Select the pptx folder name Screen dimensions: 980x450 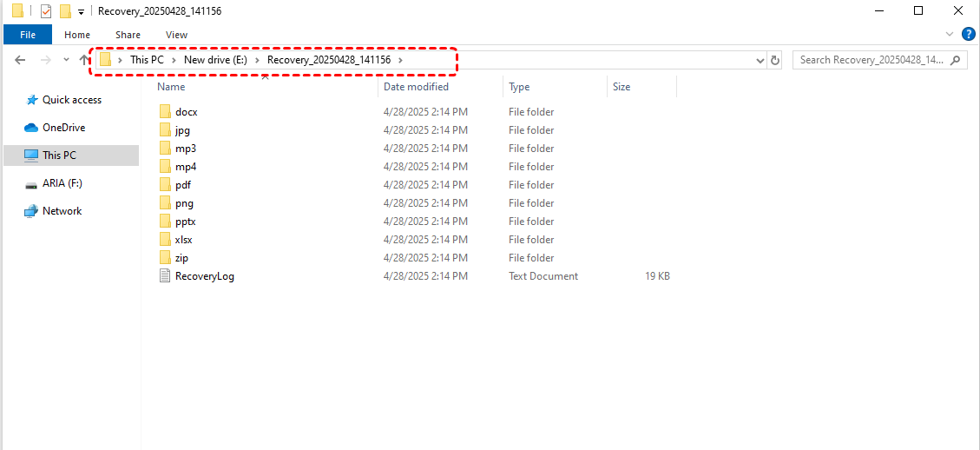[187, 221]
